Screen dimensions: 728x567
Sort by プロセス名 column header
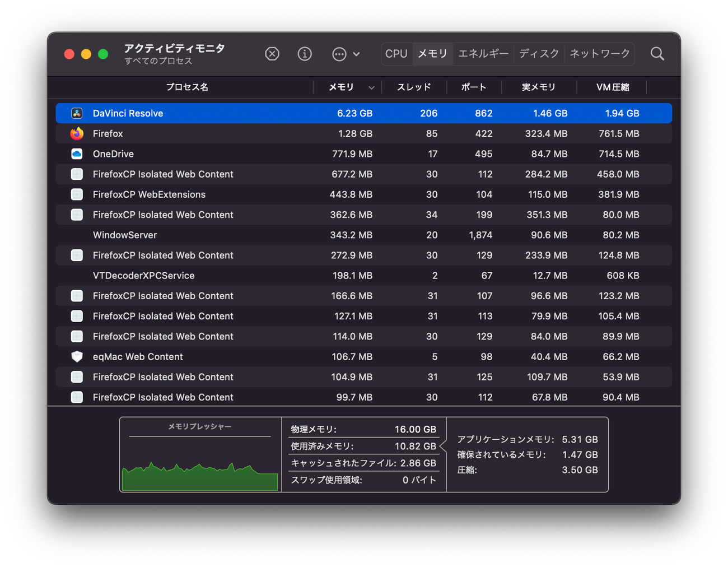click(x=187, y=87)
